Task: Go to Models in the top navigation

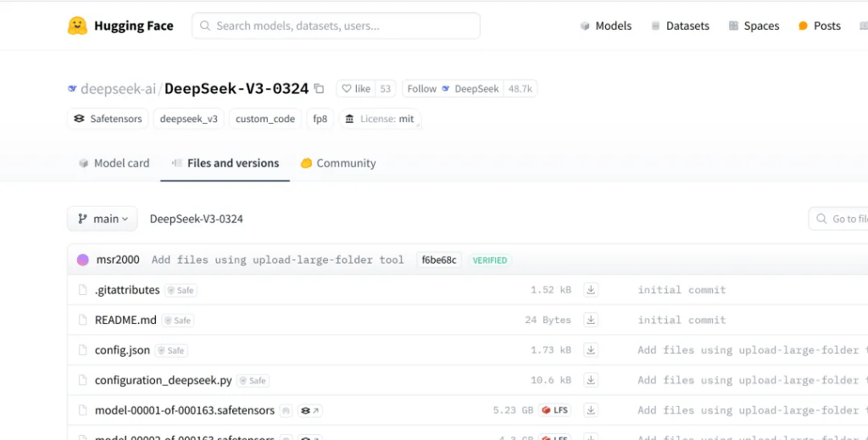Action: tap(605, 26)
